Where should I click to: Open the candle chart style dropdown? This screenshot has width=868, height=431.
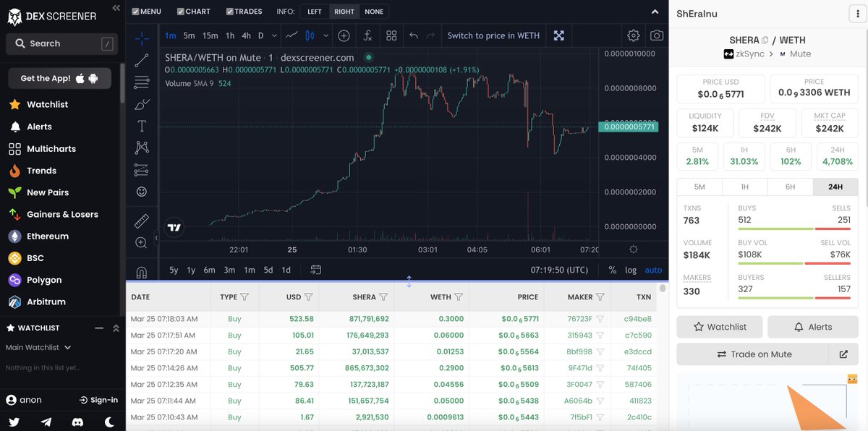pos(326,35)
